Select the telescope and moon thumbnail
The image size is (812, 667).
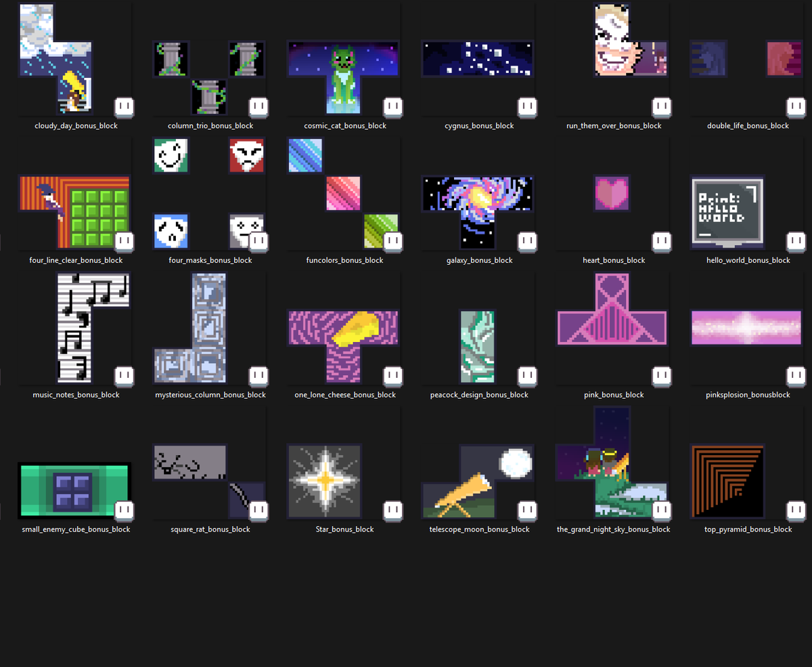[478, 481]
